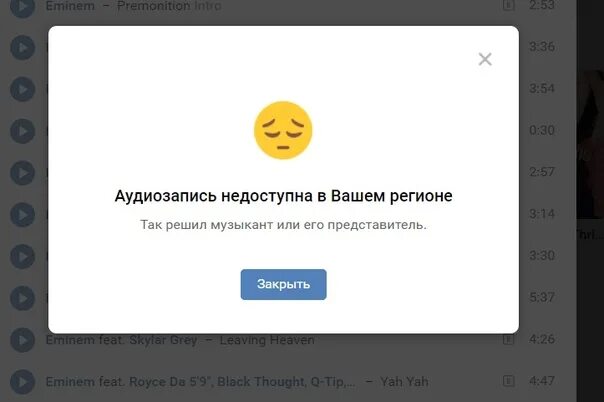Open lyrics icon for Premonition Intro
Image resolution: width=604 pixels, height=402 pixels.
coord(508,5)
